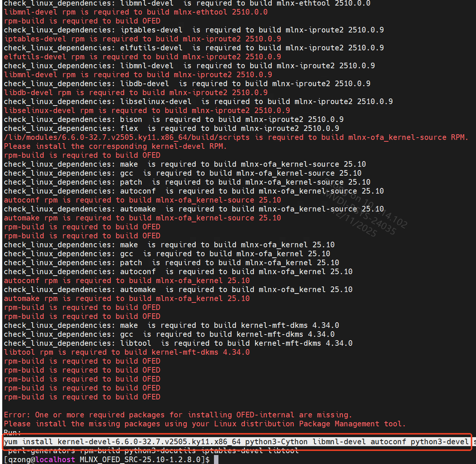Click the white libselinux-devel check line
The width and height of the screenshot is (476, 464).
coord(198,101)
